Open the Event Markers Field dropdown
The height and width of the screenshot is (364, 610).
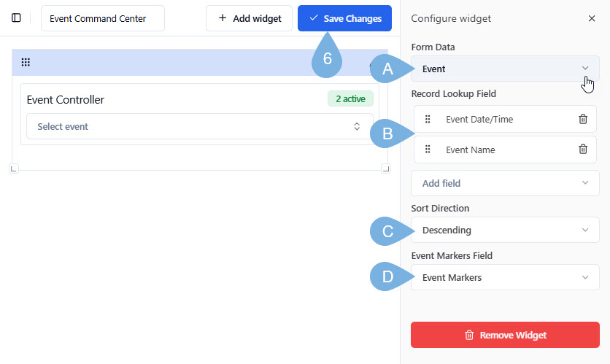point(505,277)
